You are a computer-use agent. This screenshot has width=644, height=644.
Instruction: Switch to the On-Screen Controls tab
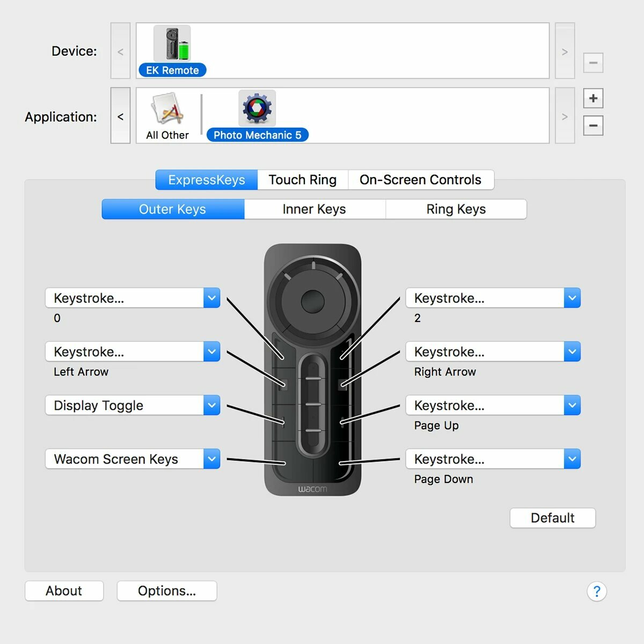[421, 180]
